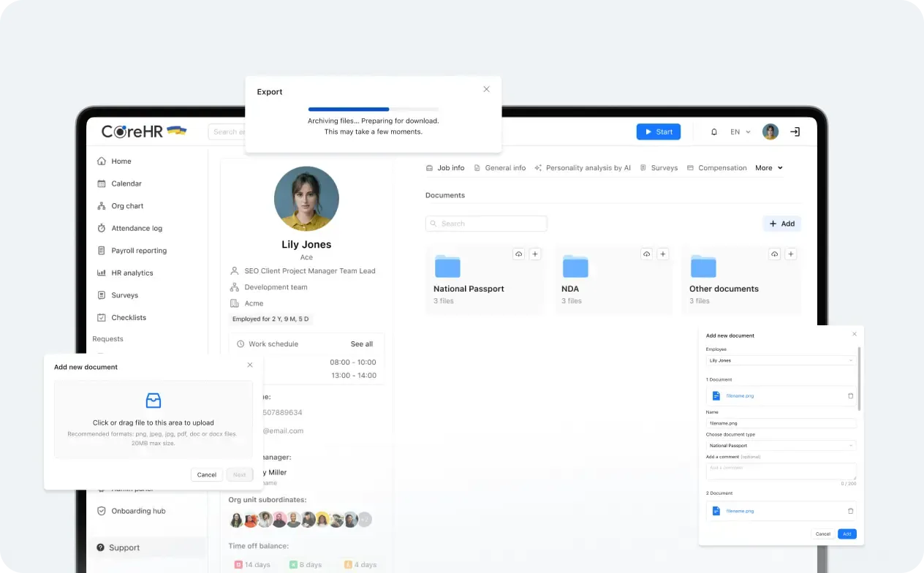
Task: Click the Export progress bar
Action: pyautogui.click(x=374, y=109)
